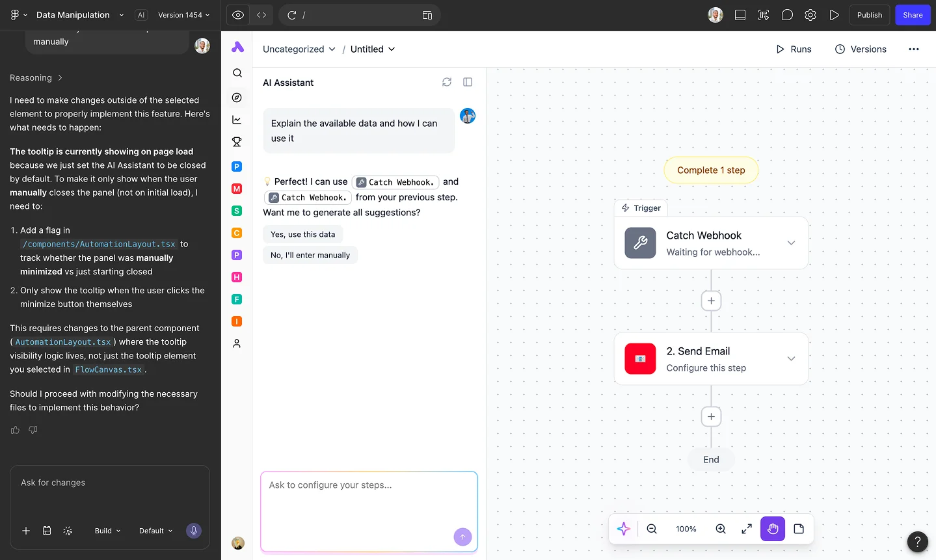Select the teal F workspace icon
Screen dimensions: 936x560
(x=237, y=299)
